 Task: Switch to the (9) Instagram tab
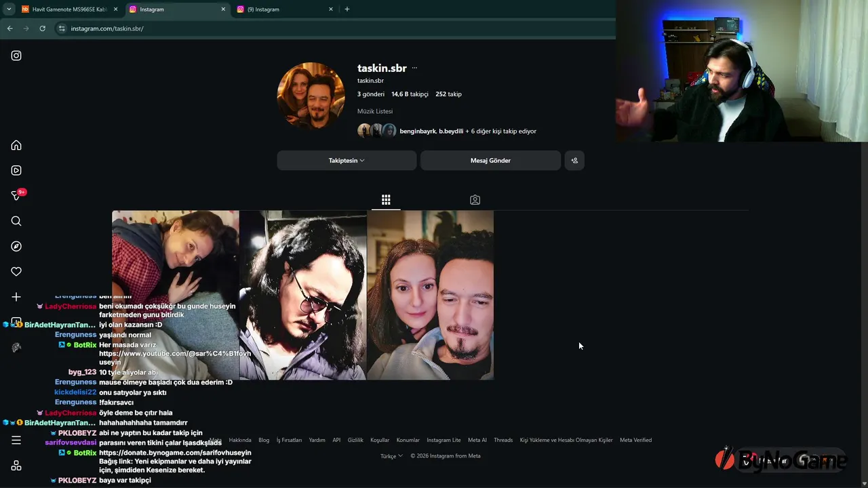pyautogui.click(x=285, y=9)
